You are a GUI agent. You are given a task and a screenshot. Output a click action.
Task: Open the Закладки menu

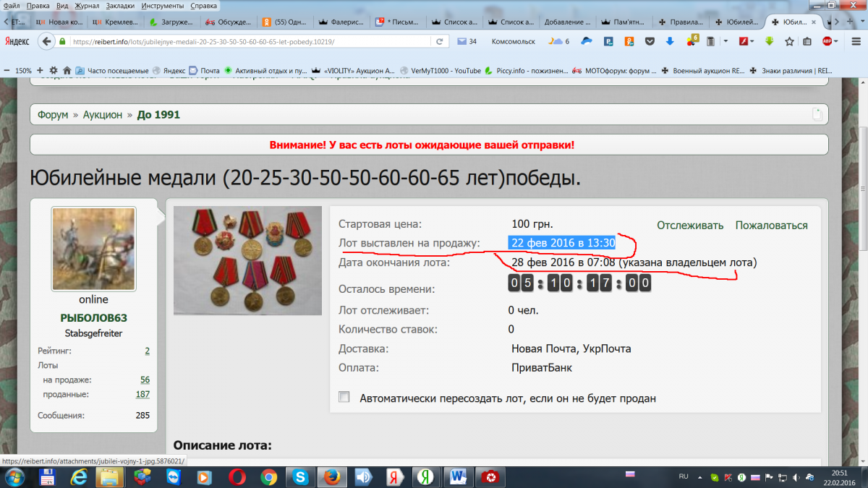coord(120,5)
